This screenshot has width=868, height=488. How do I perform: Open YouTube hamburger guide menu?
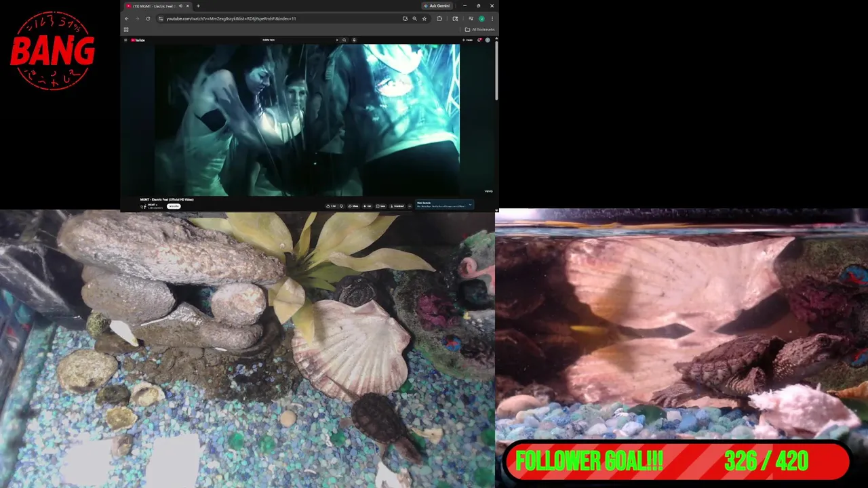(125, 40)
